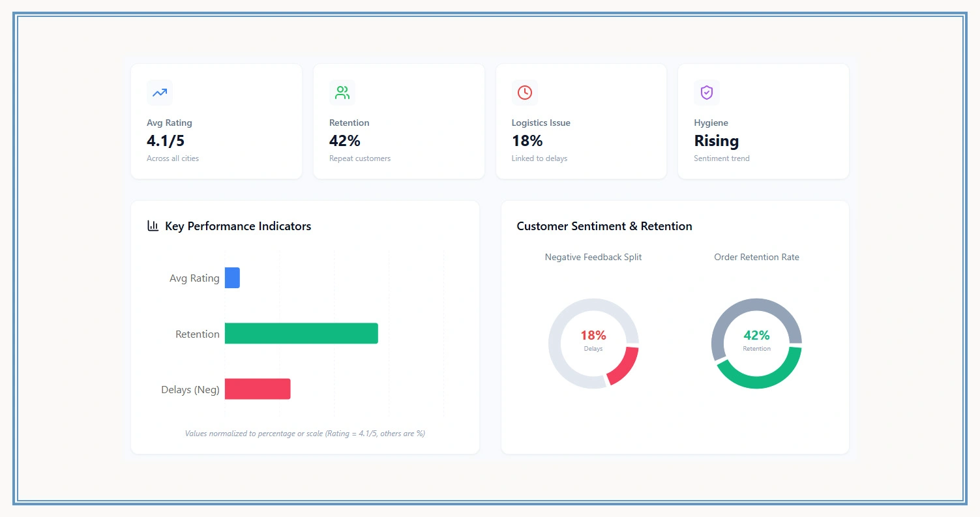Screen dimensions: 980x517
Task: Click the green Retention bar in the KPI chart
Action: click(300, 333)
